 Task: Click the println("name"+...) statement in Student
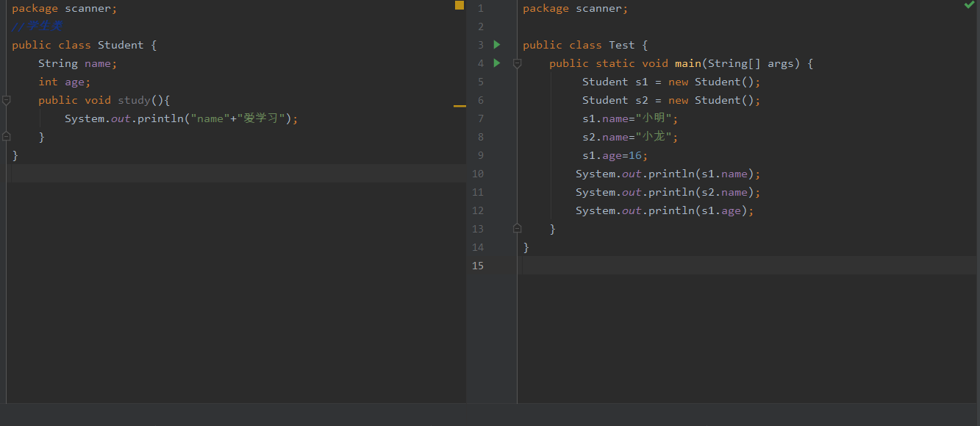(x=182, y=118)
